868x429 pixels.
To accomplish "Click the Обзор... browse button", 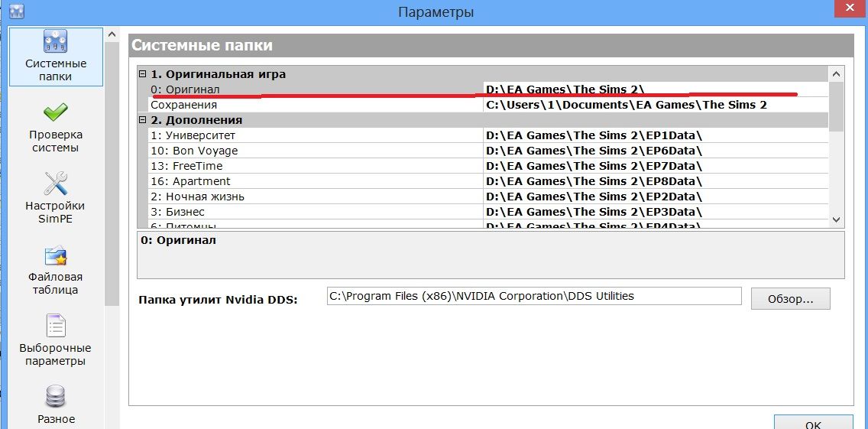I will click(791, 299).
